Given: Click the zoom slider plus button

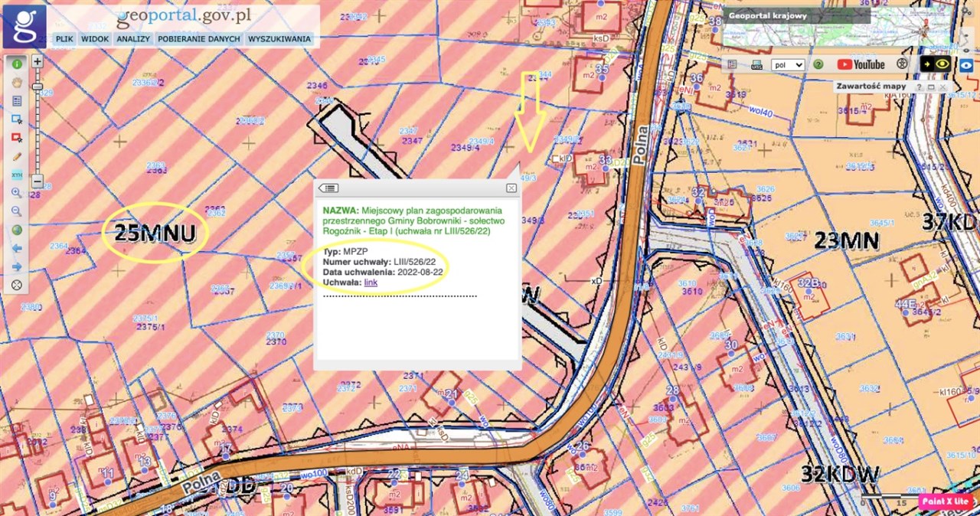Looking at the screenshot, I should point(37,61).
